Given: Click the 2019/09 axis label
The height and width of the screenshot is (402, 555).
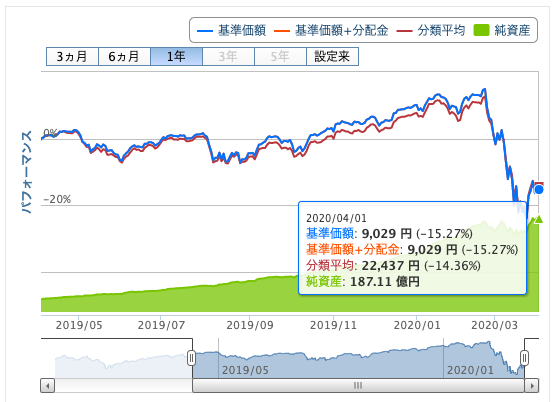Looking at the screenshot, I should [x=250, y=325].
